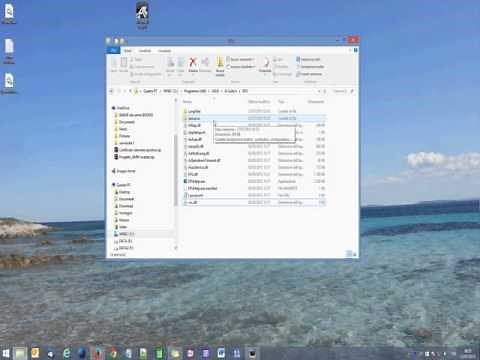Click the Proprietà icon
Viewport: 480px width, 360px height.
[x=265, y=65]
